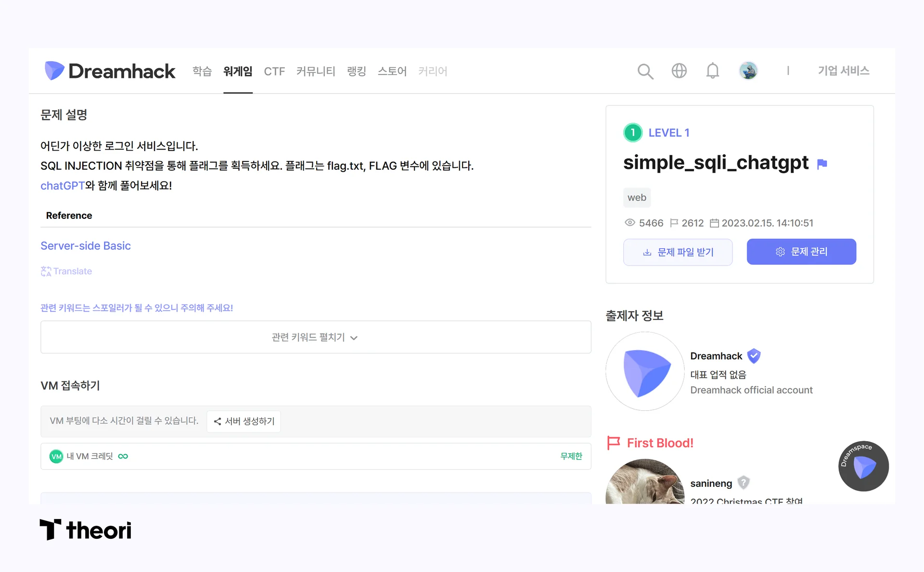Screen dimensions: 924x572
Task: Click the language globe icon
Action: (x=679, y=71)
